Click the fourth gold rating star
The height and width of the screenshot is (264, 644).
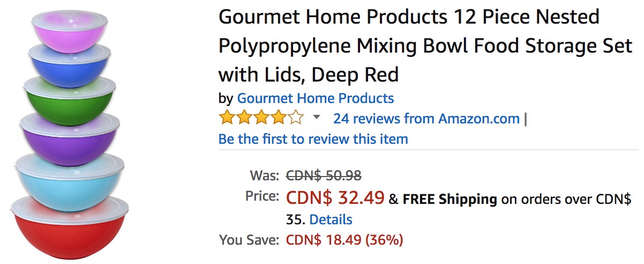(x=279, y=118)
